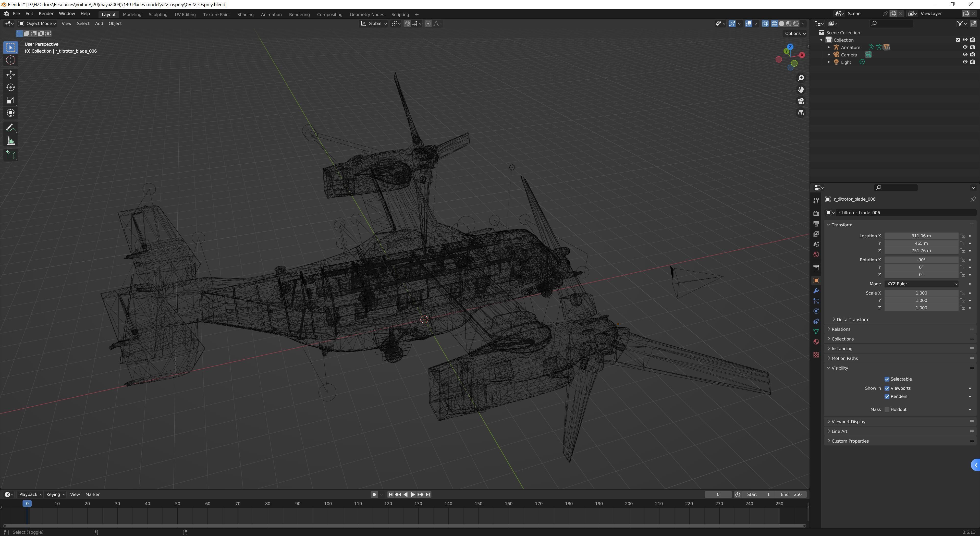The width and height of the screenshot is (980, 536).
Task: Play animation forward
Action: coord(412,495)
